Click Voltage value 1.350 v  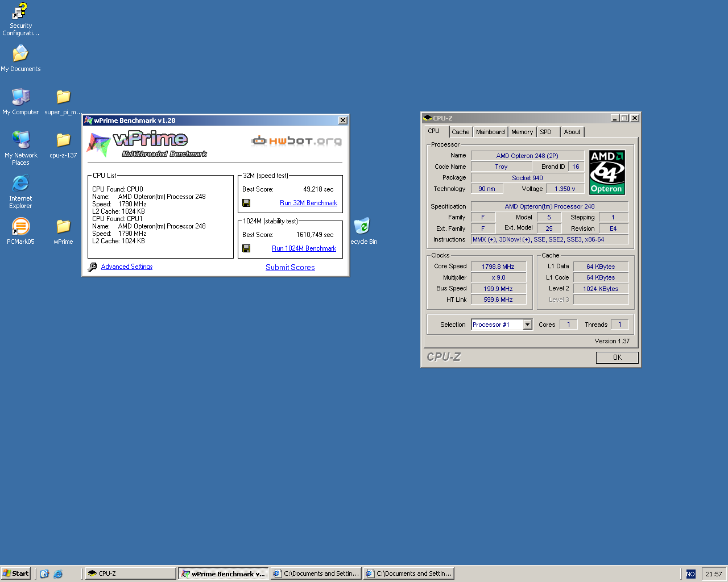point(565,189)
